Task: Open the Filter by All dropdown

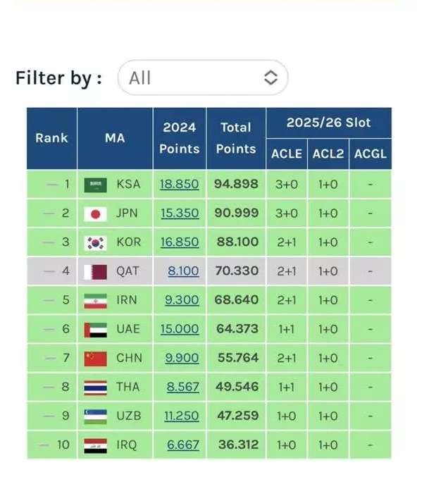Action: [x=202, y=77]
